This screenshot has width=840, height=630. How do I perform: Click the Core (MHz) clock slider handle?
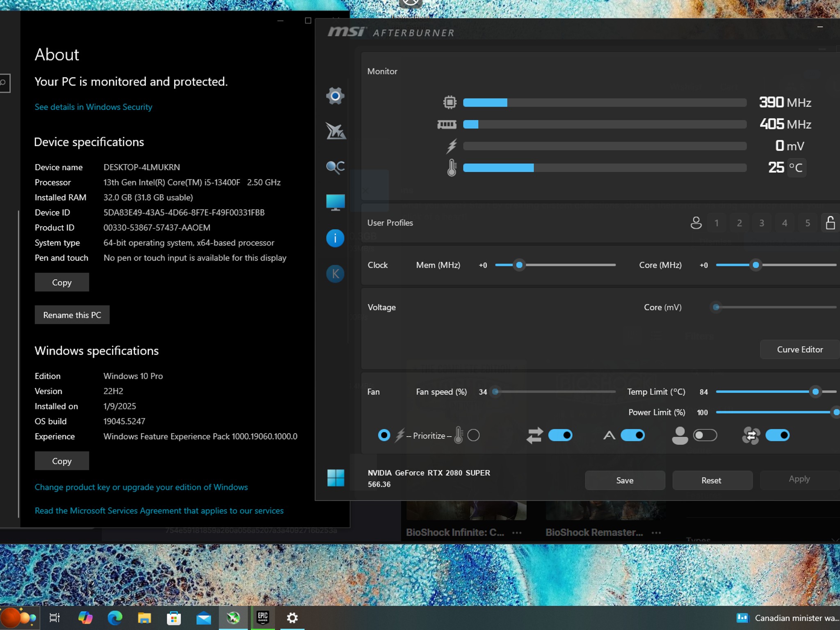tap(756, 265)
